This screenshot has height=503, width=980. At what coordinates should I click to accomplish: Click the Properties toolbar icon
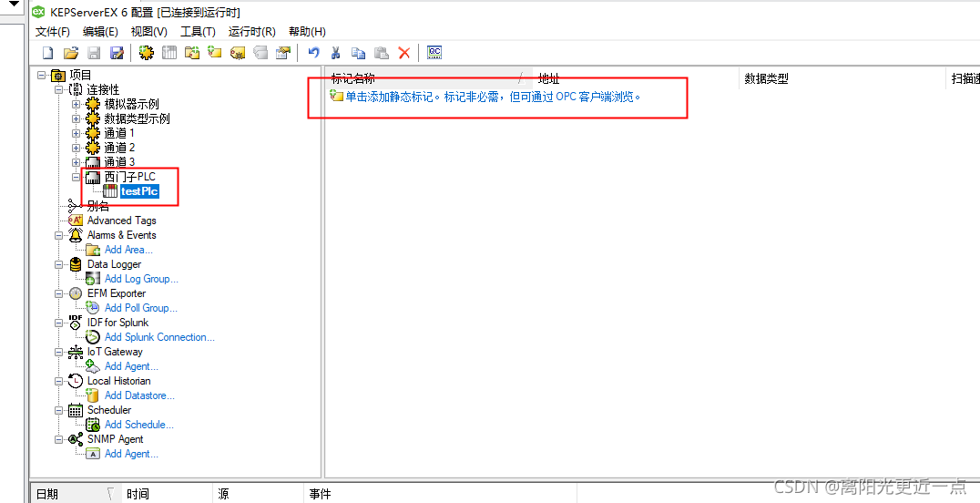coord(283,53)
